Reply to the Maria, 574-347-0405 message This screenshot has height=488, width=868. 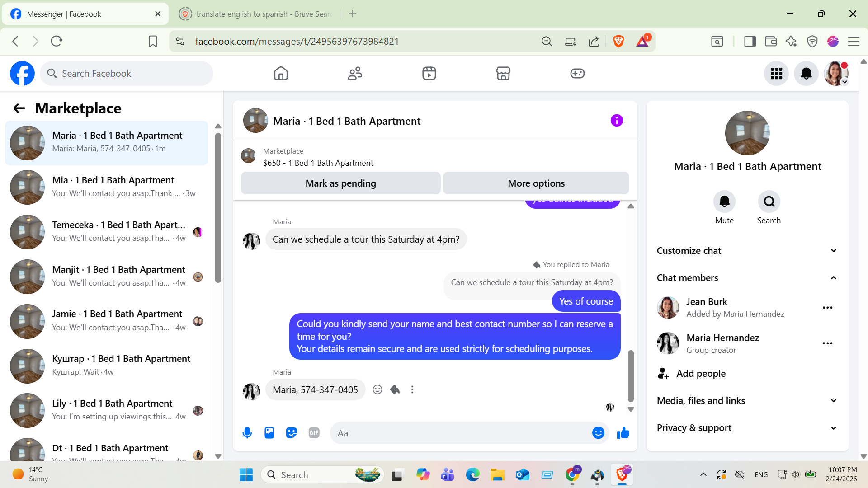point(395,389)
